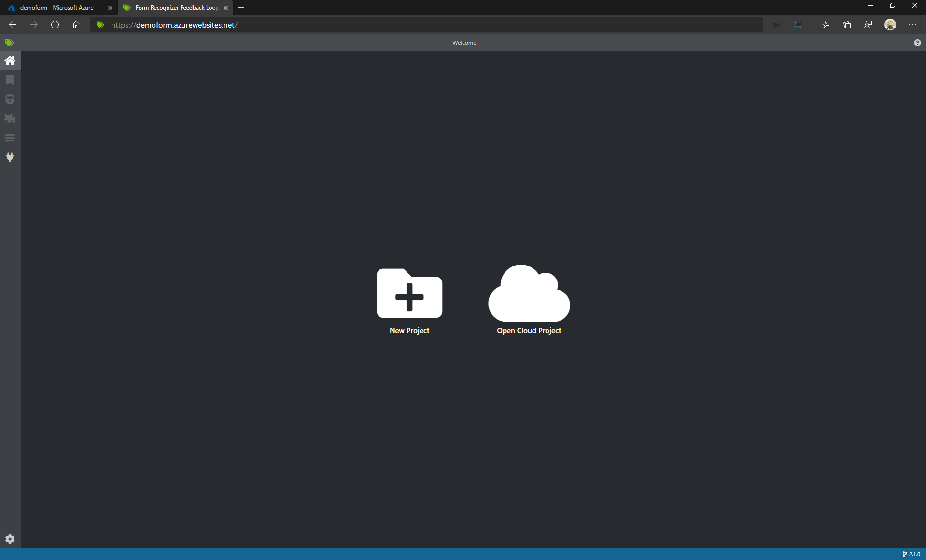
Task: Click the version 2.1.0 status bar entry
Action: 911,554
